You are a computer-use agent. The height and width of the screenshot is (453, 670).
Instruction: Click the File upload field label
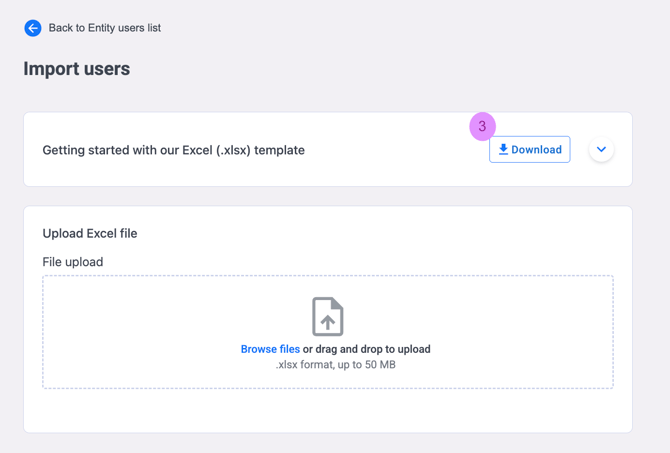73,262
